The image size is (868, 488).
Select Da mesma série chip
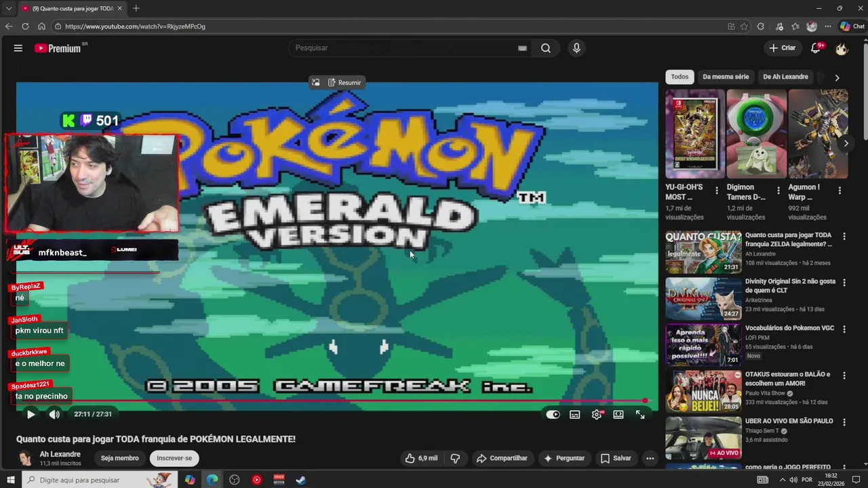726,77
